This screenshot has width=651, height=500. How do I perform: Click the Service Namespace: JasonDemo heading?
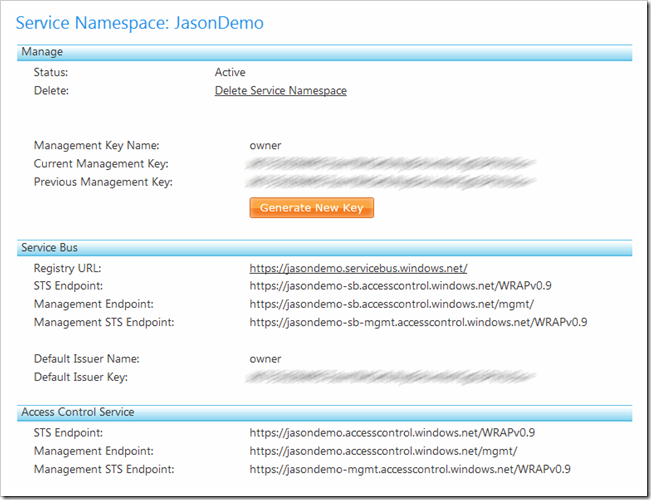point(140,23)
